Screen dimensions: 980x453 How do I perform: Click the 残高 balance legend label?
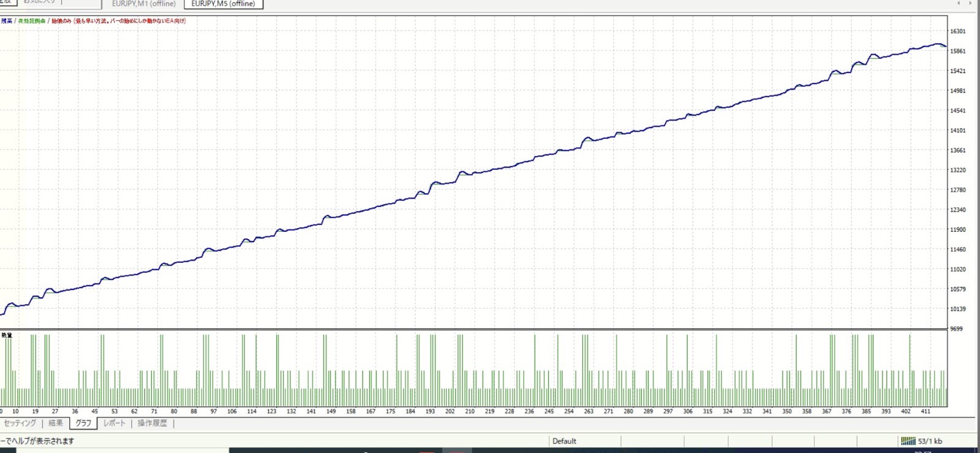tap(7, 21)
